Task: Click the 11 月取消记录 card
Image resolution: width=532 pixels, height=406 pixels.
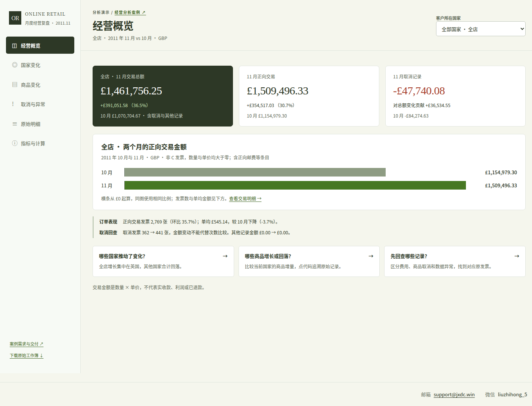Action: tap(455, 96)
